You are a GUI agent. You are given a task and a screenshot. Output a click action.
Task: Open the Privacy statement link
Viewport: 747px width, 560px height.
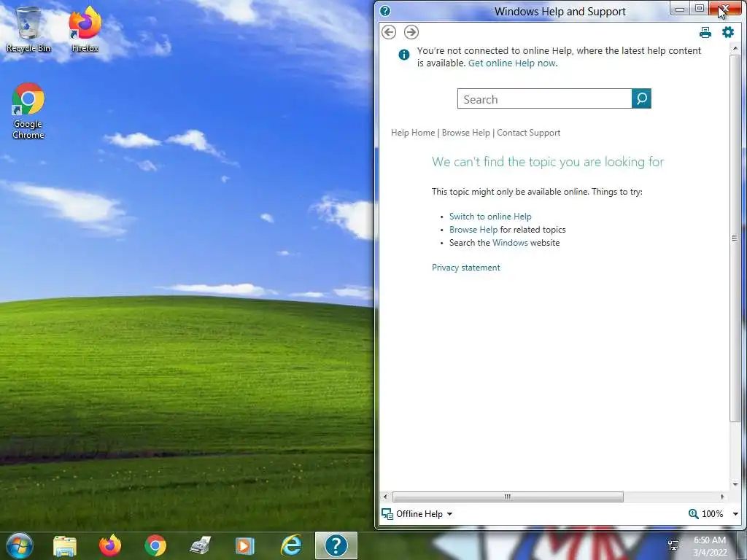466,268
